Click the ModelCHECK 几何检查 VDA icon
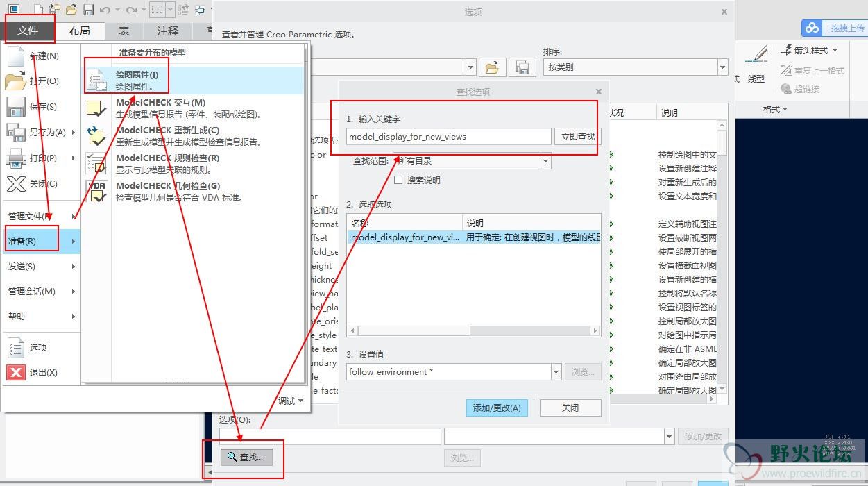Viewport: 868px width, 486px height. point(96,192)
